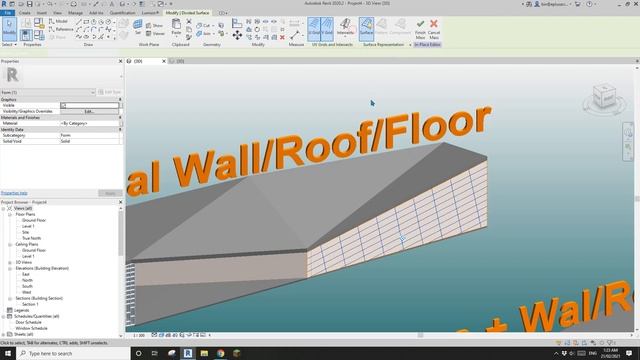
Task: Click the Edit Type button
Action: point(110,92)
